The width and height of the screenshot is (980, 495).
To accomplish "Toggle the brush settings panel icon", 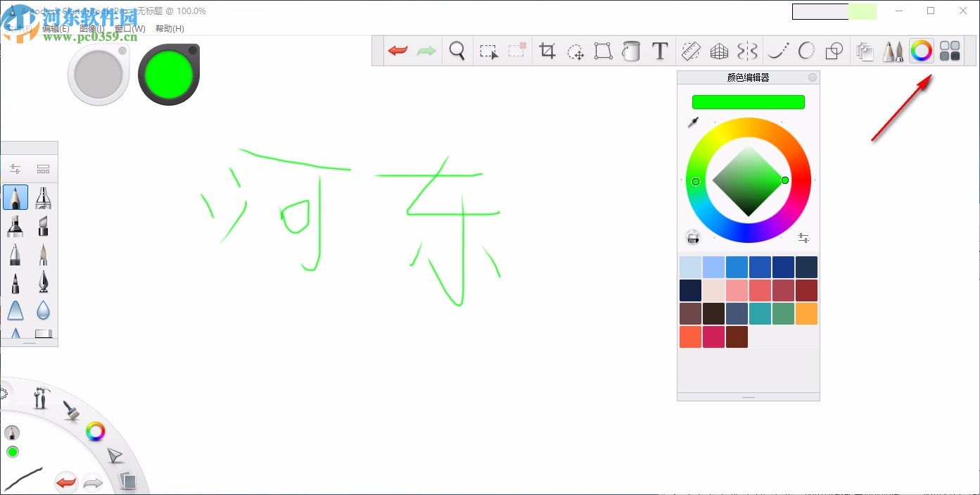I will (15, 168).
